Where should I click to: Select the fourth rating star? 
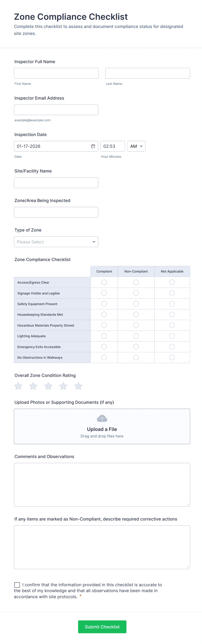[63, 386]
